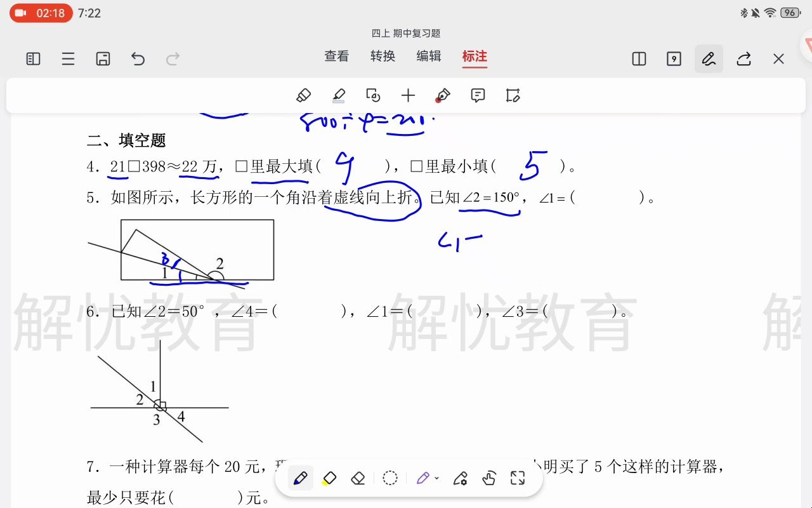Tap the muted notification bell icon

pyautogui.click(x=756, y=13)
